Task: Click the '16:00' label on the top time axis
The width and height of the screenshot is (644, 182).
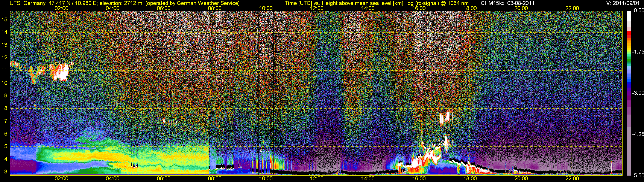Action: click(x=419, y=8)
